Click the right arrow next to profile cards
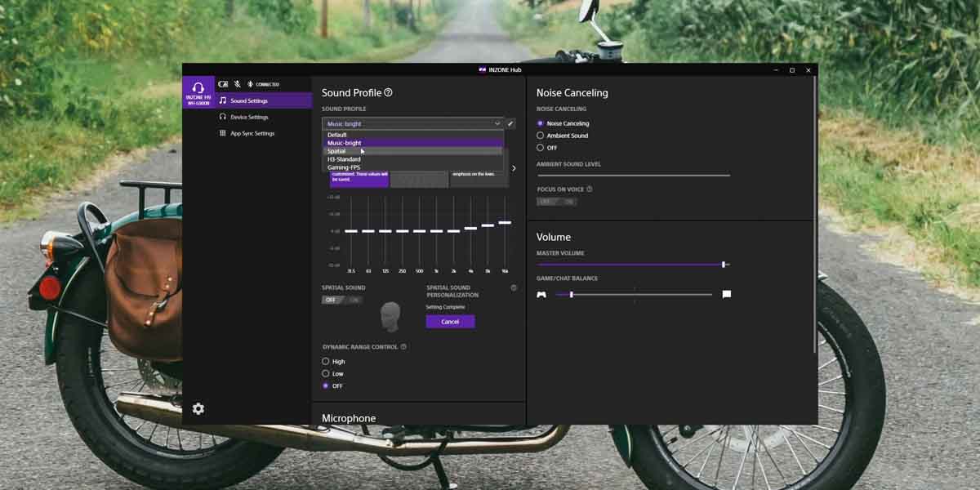 [x=514, y=168]
